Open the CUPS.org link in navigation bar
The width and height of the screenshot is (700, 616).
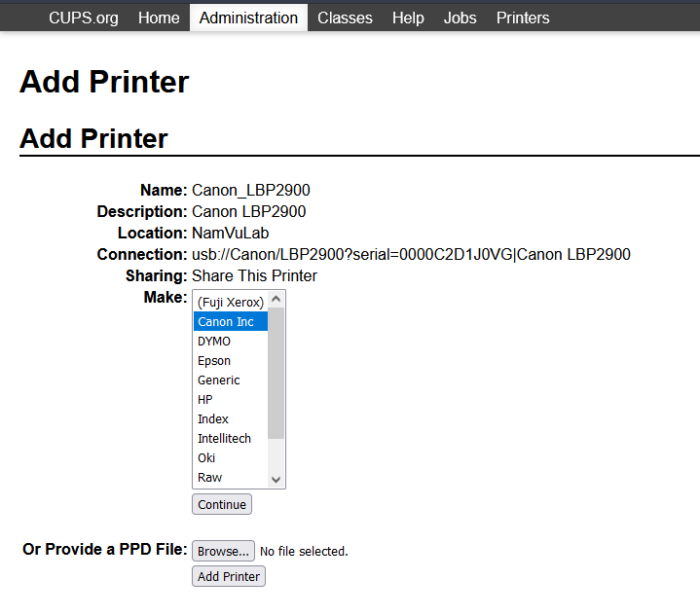coord(84,18)
